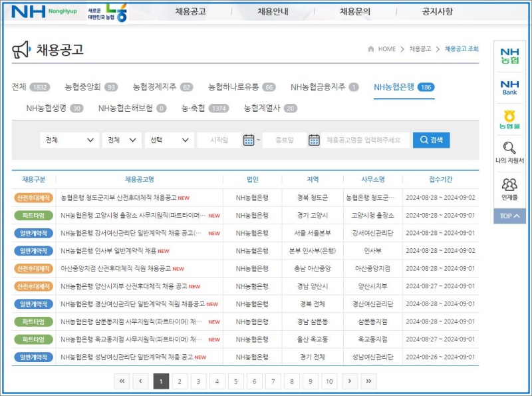
Task: Click the 산전후대체직 badge in 청도군지부 row
Action: (x=34, y=198)
